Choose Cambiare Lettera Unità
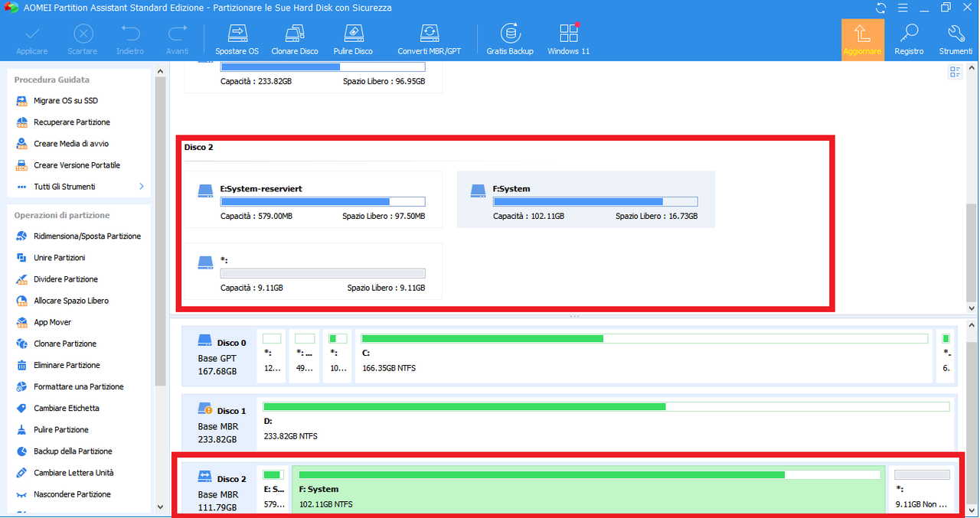 point(73,472)
